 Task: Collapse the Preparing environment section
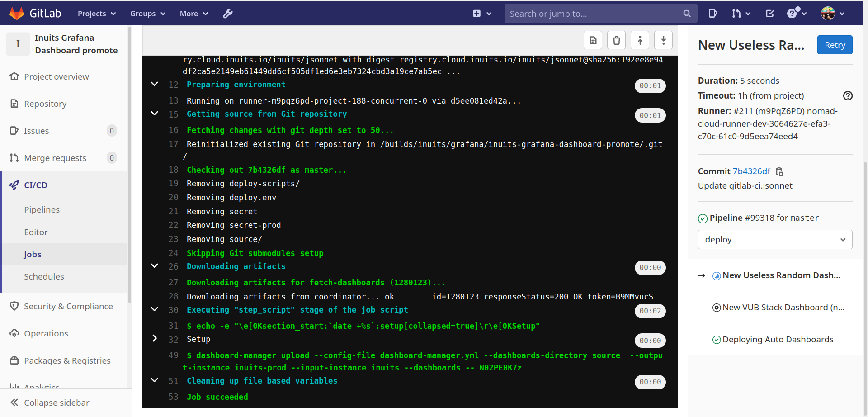click(155, 84)
